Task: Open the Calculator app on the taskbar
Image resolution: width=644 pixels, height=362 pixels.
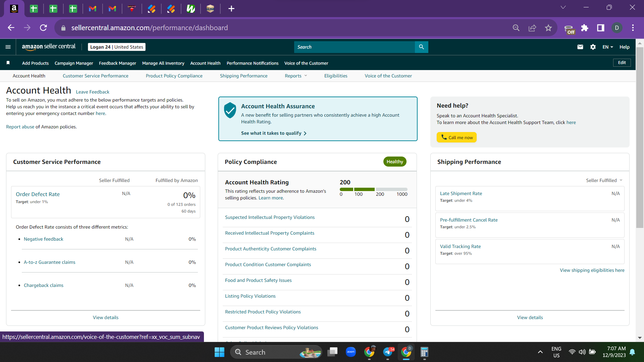Action: pyautogui.click(x=424, y=352)
